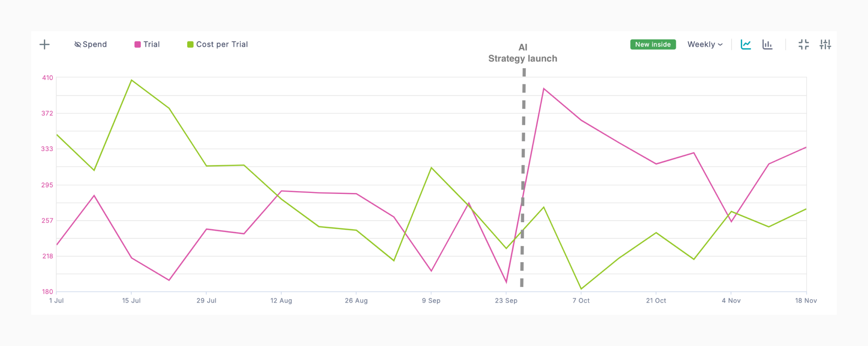
Task: Click the plus icon to add a metric
Action: 44,44
